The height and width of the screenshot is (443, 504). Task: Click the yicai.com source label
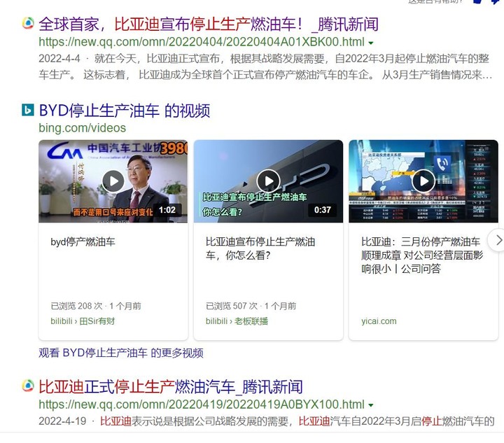tap(379, 321)
